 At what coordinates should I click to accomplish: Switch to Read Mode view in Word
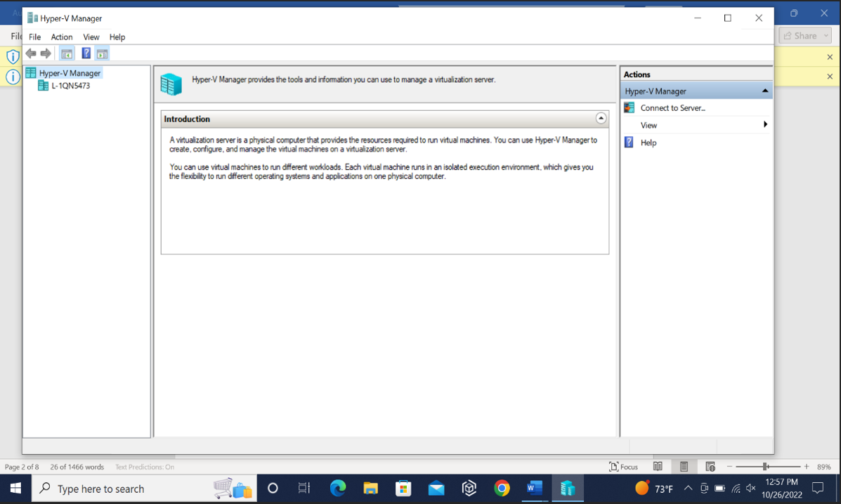coord(658,467)
